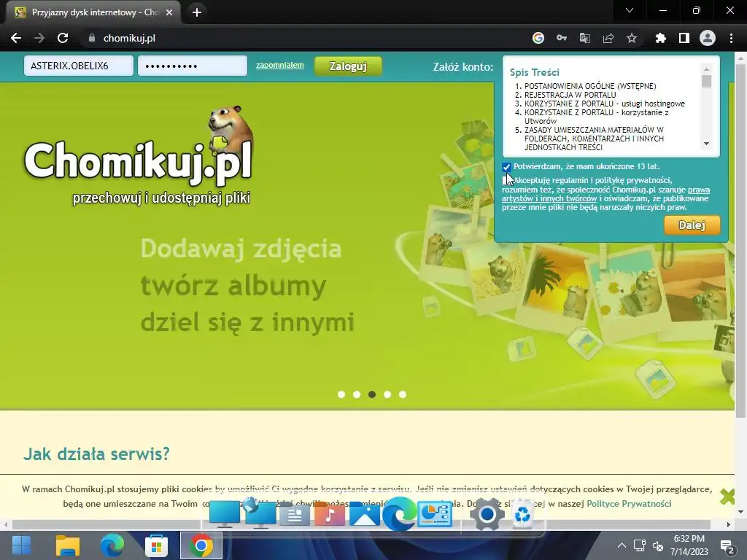Open Microsoft Edge from taskbar
Image resolution: width=747 pixels, height=560 pixels.
[112, 545]
